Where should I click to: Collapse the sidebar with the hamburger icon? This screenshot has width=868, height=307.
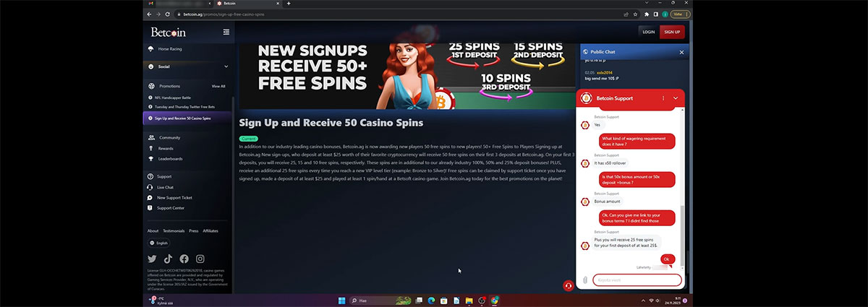click(226, 32)
